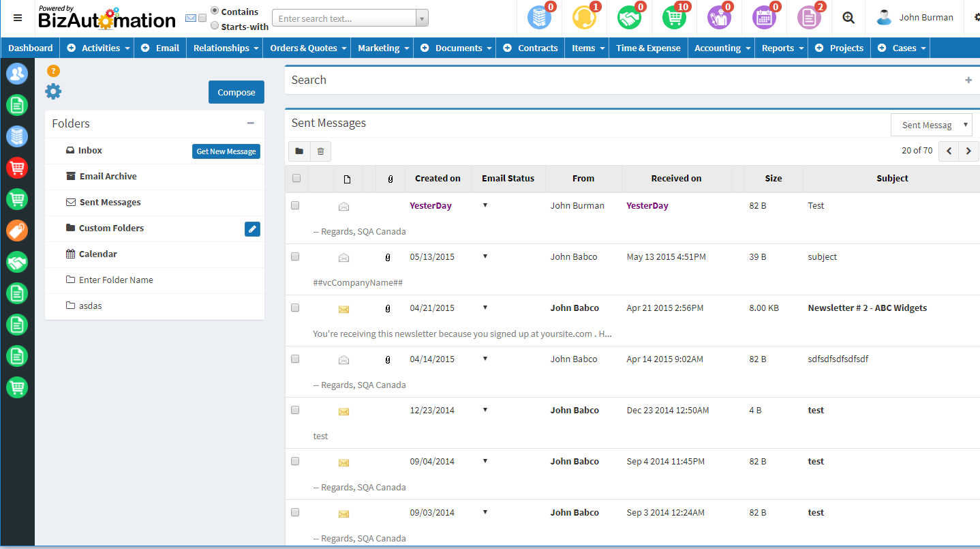Viewport: 980px width, 549px height.
Task: Open the Orders & Quotes menu
Action: [x=307, y=48]
